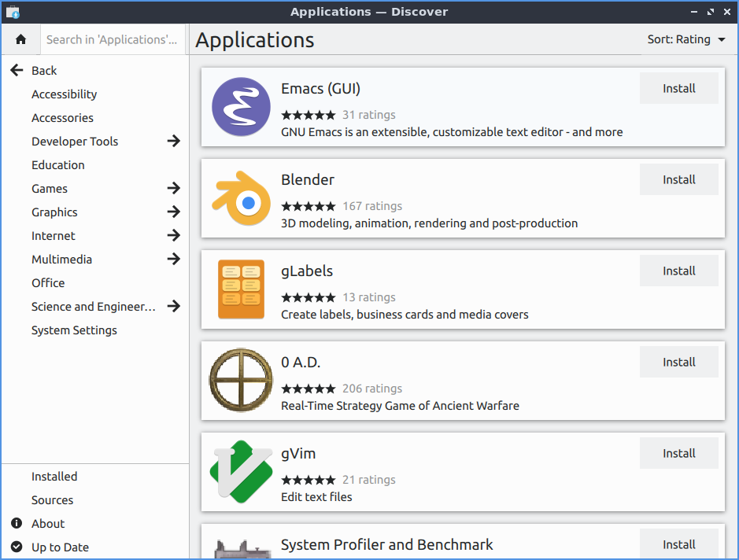Open the gVim app icon
The image size is (739, 560).
[241, 472]
